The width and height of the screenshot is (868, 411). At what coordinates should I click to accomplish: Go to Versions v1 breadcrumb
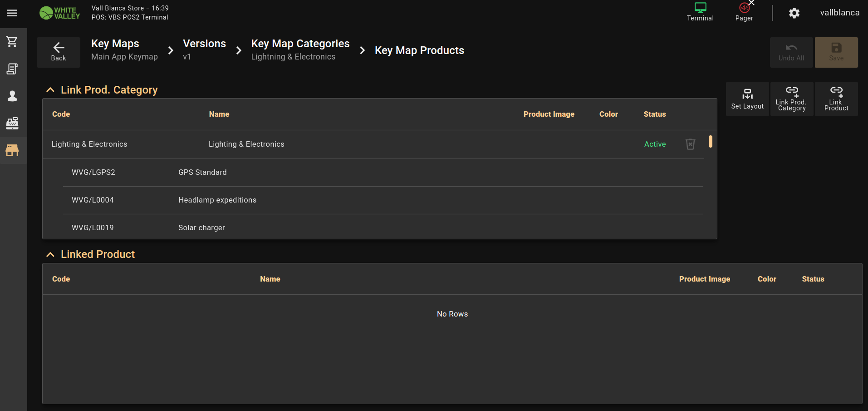(204, 50)
